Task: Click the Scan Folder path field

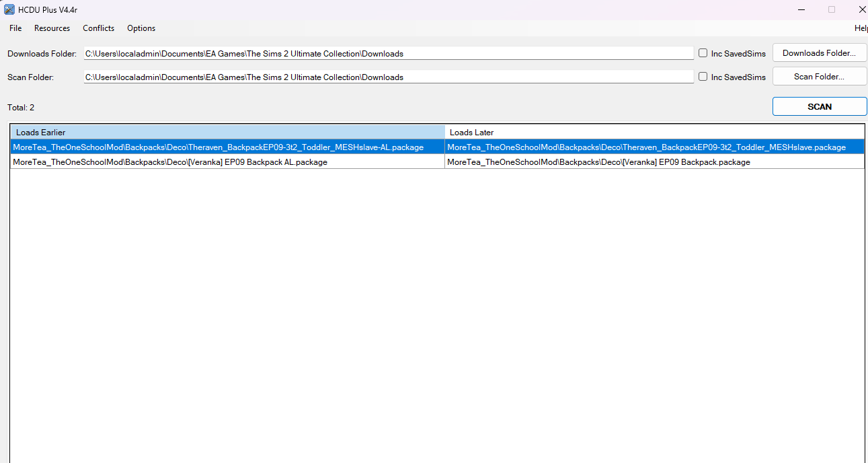Action: [x=388, y=76]
